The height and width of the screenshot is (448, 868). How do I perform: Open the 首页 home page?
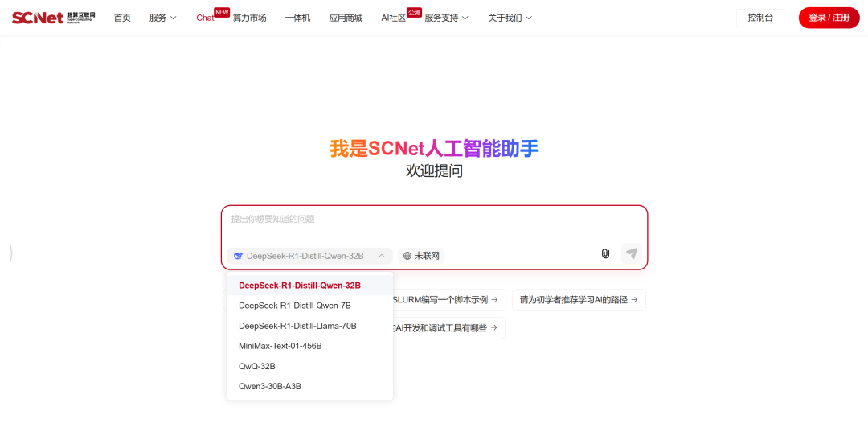(x=122, y=18)
